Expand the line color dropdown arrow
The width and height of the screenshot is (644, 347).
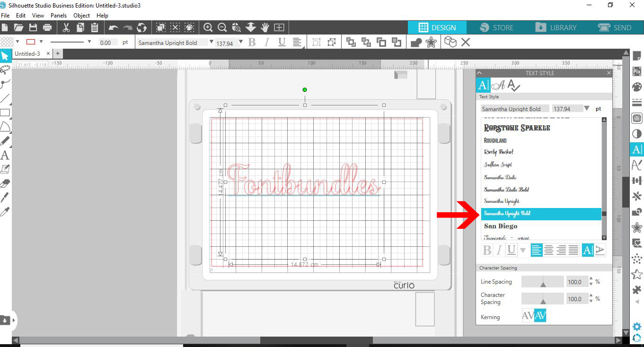pyautogui.click(x=41, y=42)
